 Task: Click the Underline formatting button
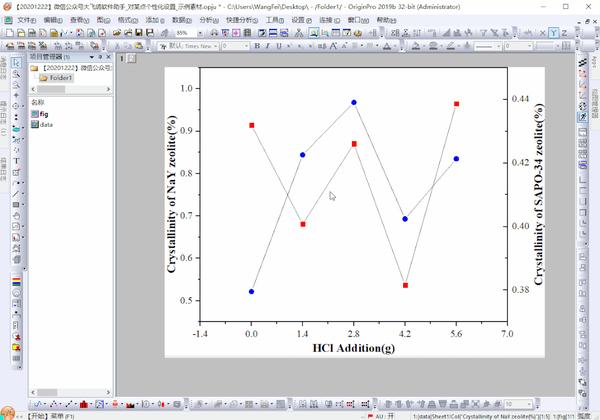coord(279,46)
